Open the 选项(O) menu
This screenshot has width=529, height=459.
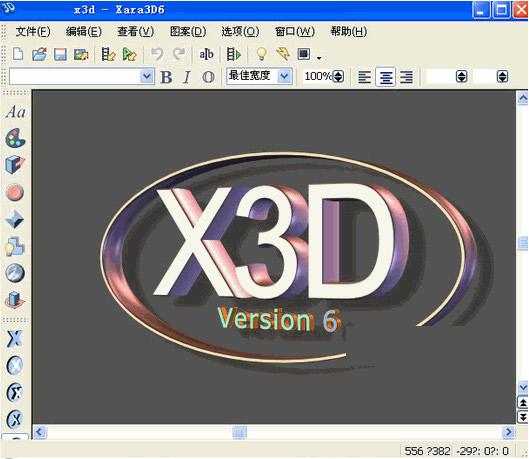240,31
